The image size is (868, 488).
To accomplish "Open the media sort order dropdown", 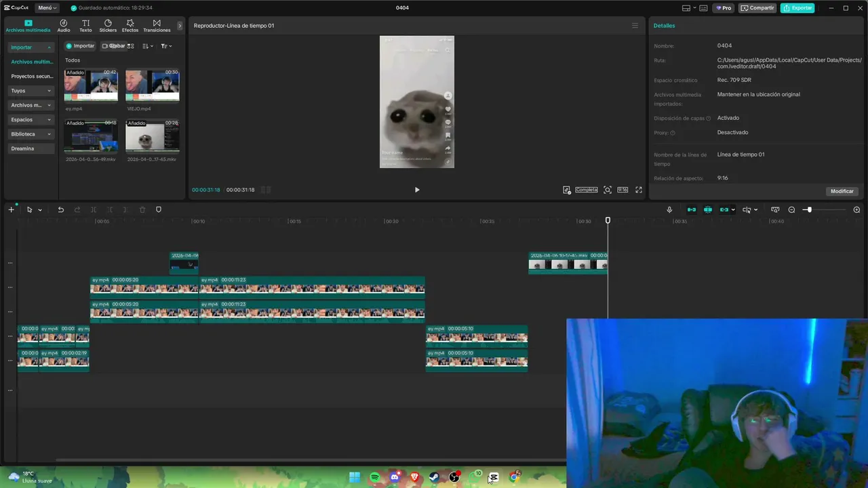I will [x=148, y=46].
